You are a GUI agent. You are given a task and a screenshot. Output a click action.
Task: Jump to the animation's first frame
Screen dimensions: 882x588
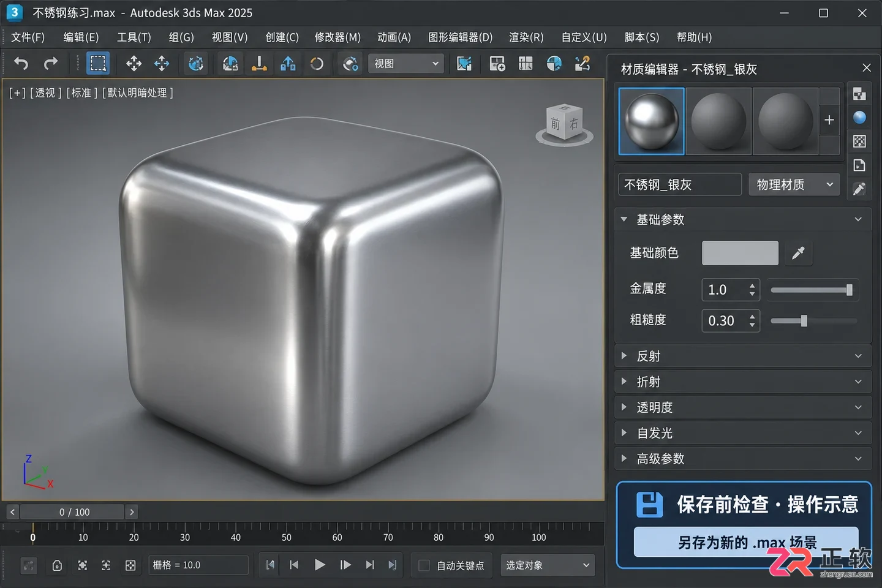[270, 565]
